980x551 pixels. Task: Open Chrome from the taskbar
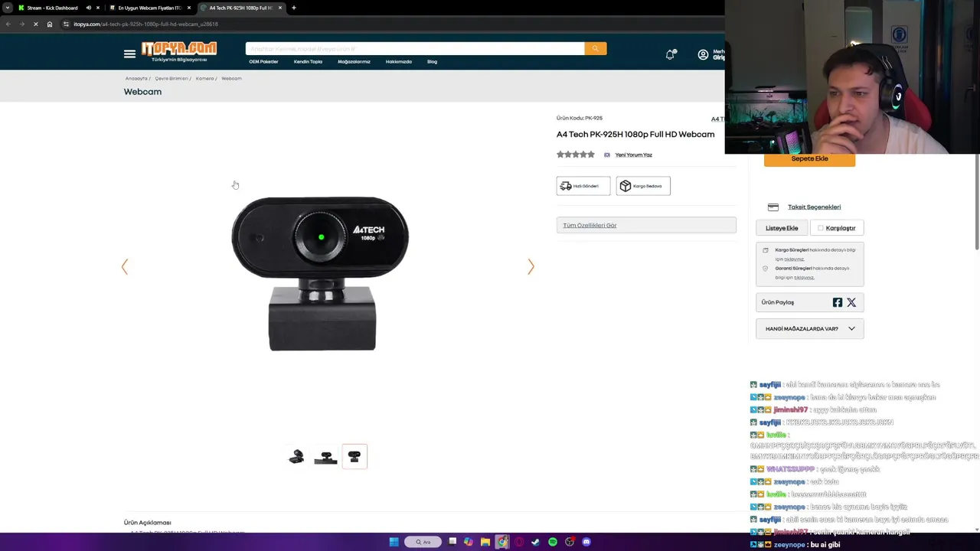tap(502, 542)
